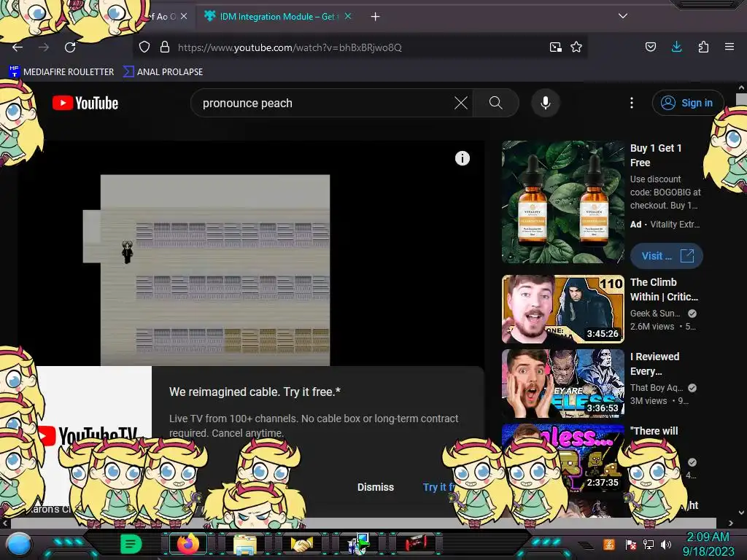The image size is (747, 560).
Task: Click the 'Buy 1 Get 1 Free' ad title
Action: tap(656, 155)
